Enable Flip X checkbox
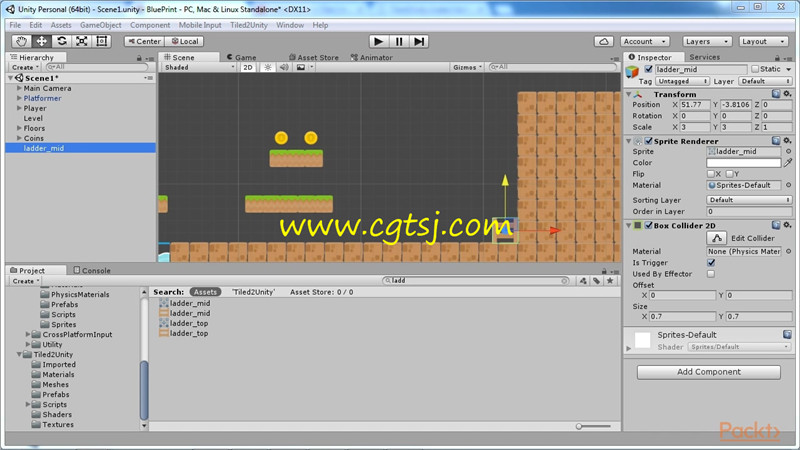800x450 pixels. pyautogui.click(x=711, y=174)
